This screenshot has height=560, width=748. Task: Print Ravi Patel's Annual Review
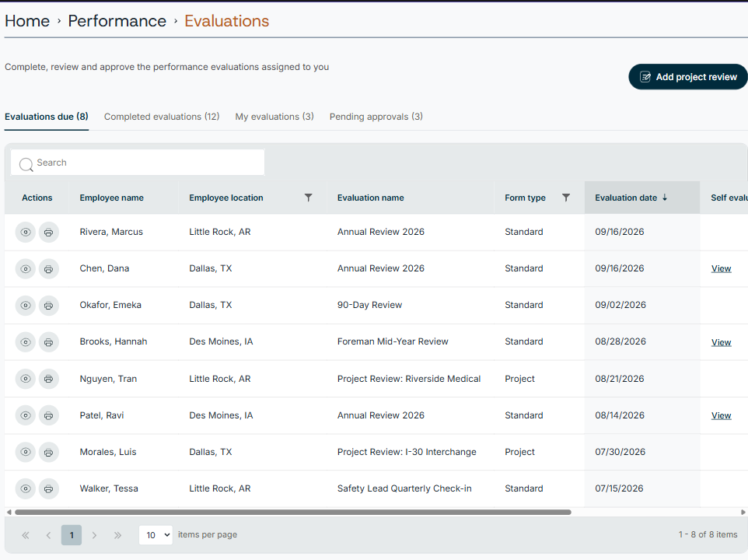[49, 415]
